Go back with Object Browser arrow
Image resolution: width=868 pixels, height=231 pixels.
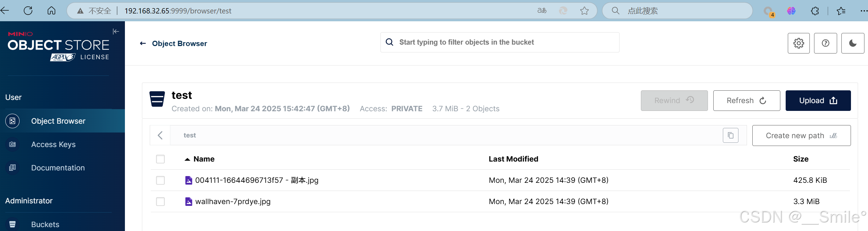click(143, 44)
